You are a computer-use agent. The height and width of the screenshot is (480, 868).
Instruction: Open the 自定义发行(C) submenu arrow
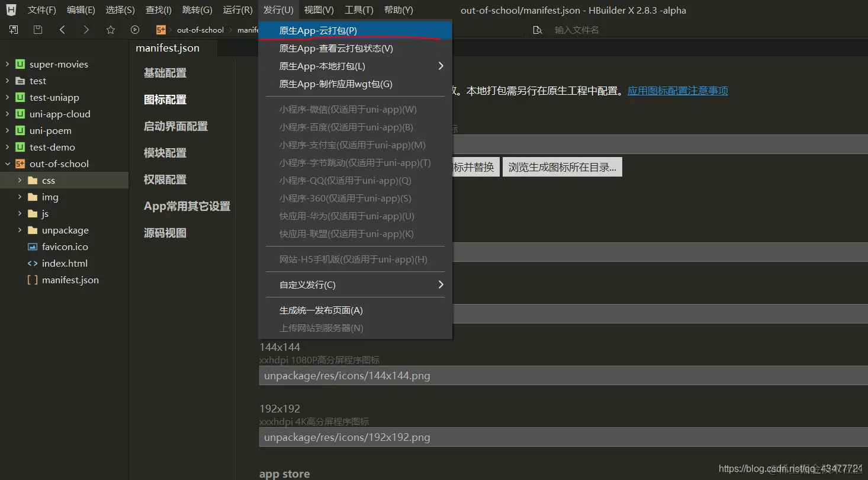click(x=441, y=284)
